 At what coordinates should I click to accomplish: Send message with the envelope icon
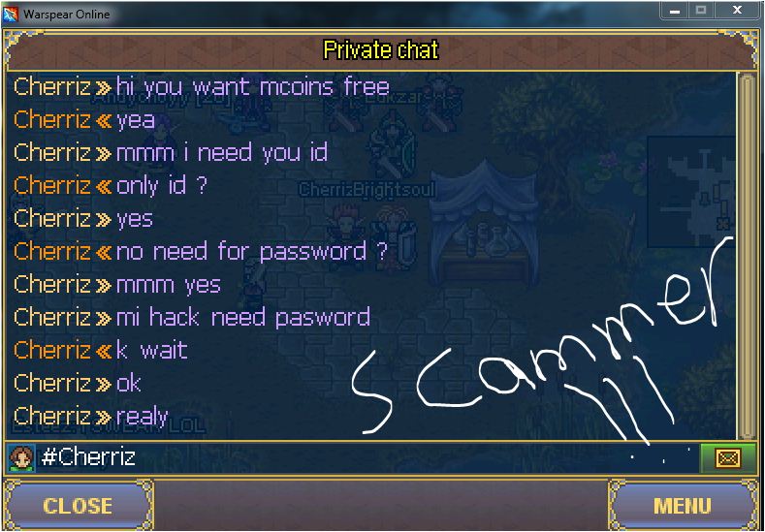pos(727,458)
